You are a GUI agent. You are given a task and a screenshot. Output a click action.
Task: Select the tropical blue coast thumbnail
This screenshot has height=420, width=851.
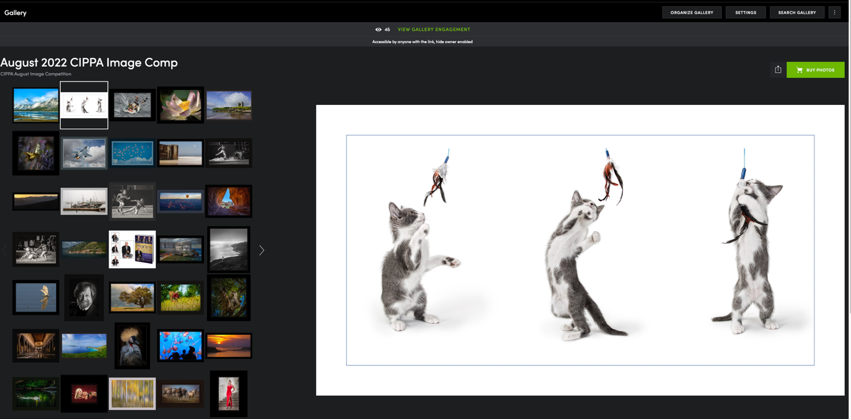pos(84,346)
